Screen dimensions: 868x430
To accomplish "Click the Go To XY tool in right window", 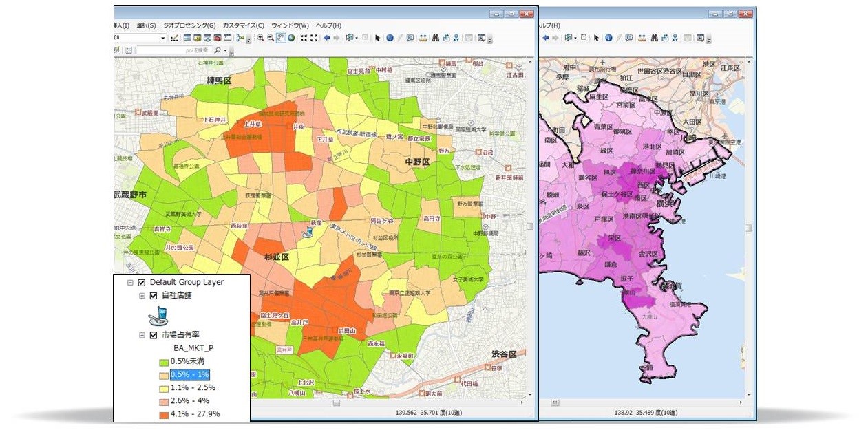I will 676,38.
